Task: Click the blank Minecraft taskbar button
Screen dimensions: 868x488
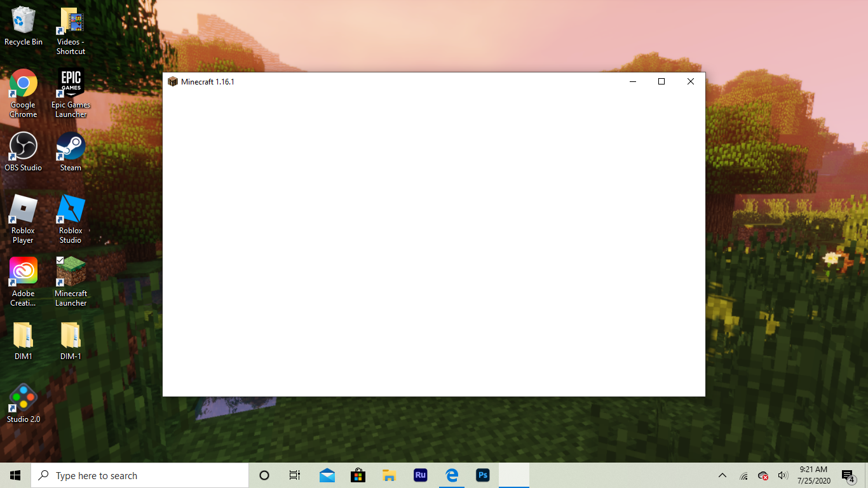Action: click(514, 475)
